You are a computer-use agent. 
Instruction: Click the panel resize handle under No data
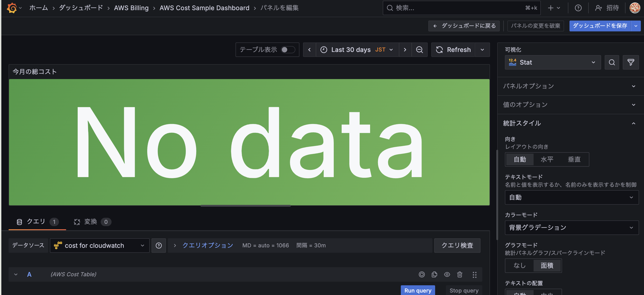coord(245,206)
